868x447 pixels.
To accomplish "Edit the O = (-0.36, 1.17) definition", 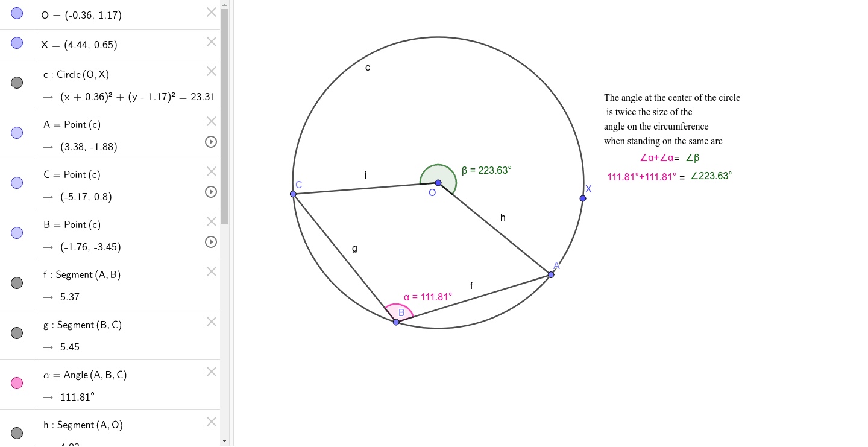I will coord(81,15).
